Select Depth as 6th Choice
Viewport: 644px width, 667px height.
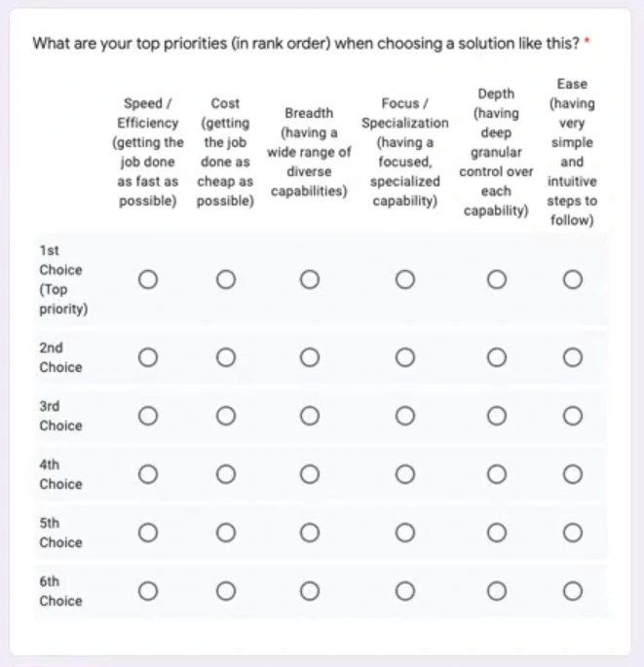click(x=496, y=591)
